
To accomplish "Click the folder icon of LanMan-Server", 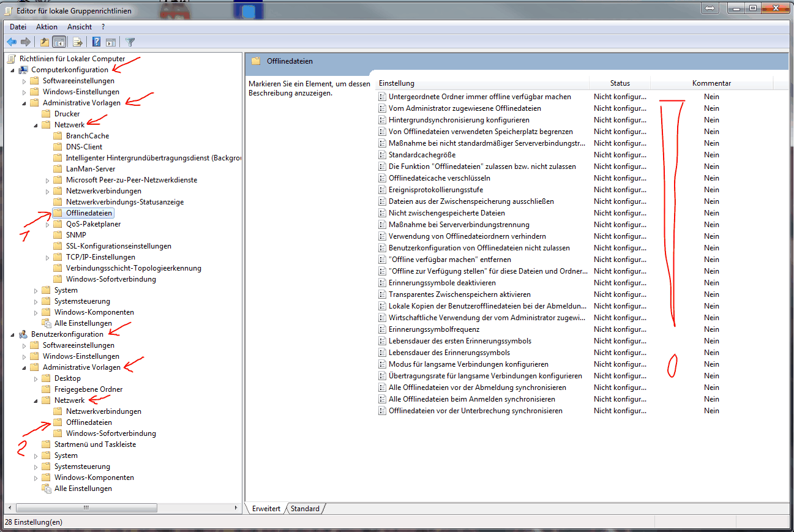I will pyautogui.click(x=58, y=169).
